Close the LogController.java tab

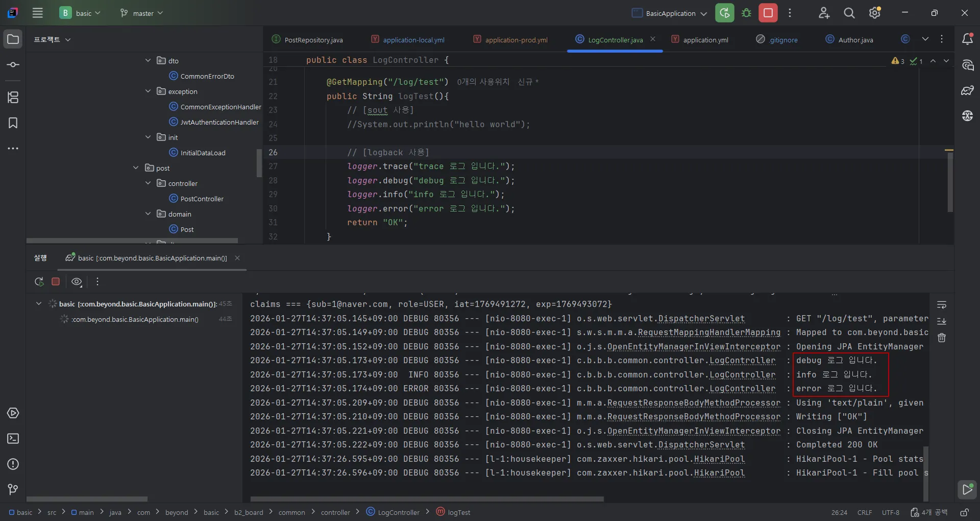[x=653, y=39]
